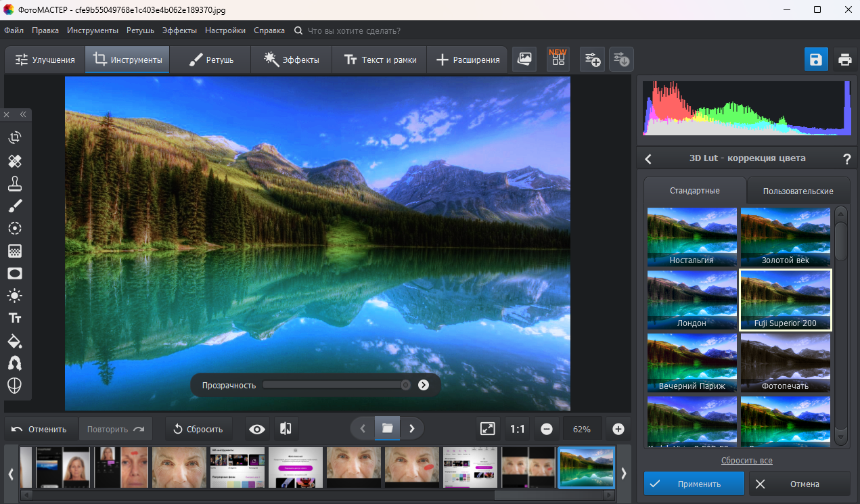Screen dimensions: 860x504
Task: Click the Сбросить все link
Action: coord(746,461)
